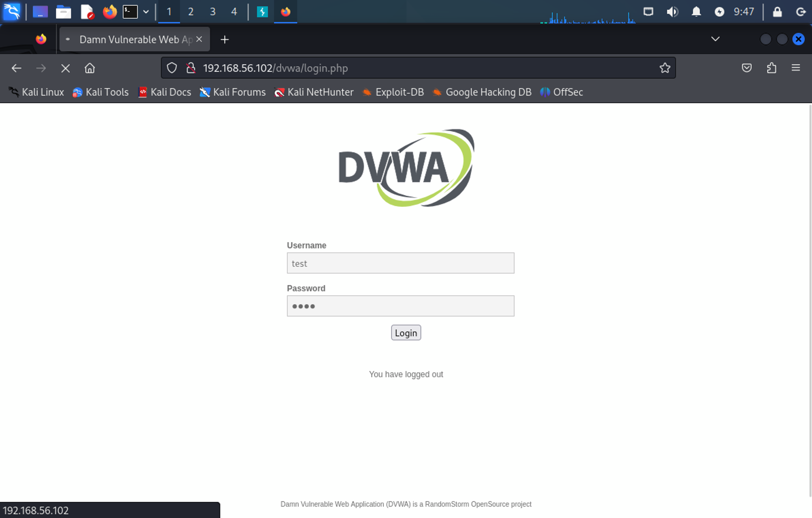Click the DVWA RandomStorm footer text
The width and height of the screenshot is (812, 518).
(x=406, y=504)
